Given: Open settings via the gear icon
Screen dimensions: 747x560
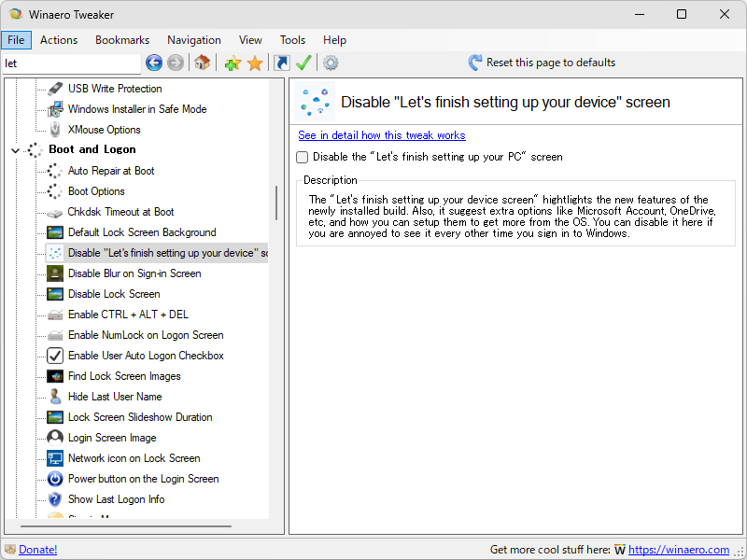Looking at the screenshot, I should coord(328,63).
